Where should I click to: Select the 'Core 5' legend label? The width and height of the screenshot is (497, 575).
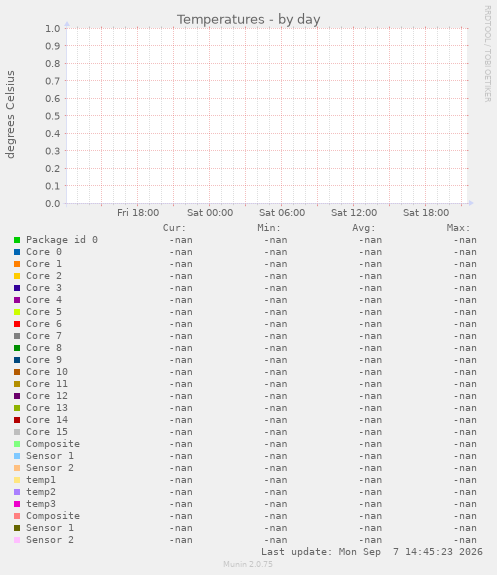[44, 312]
